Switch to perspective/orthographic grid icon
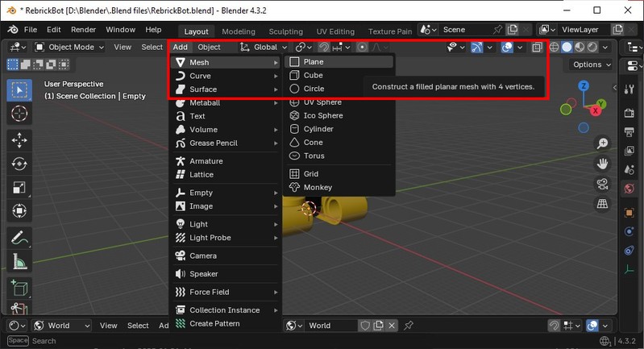The width and height of the screenshot is (644, 349). 602,205
